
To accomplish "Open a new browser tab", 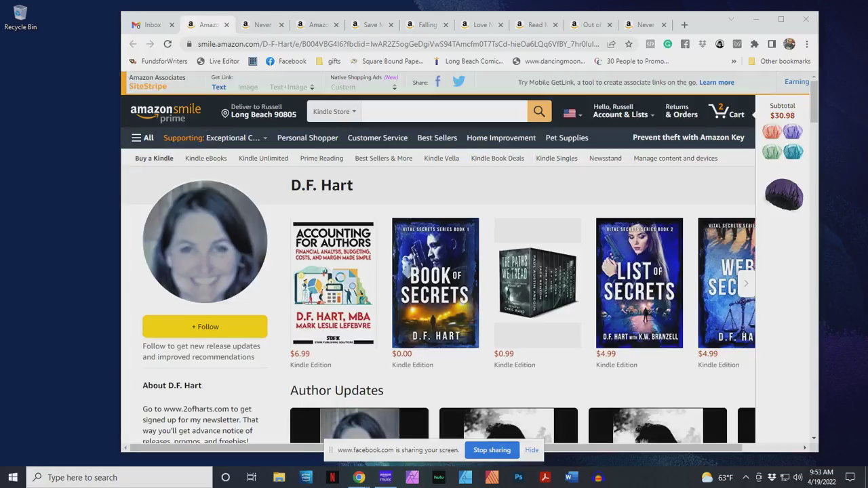I will 684,25.
